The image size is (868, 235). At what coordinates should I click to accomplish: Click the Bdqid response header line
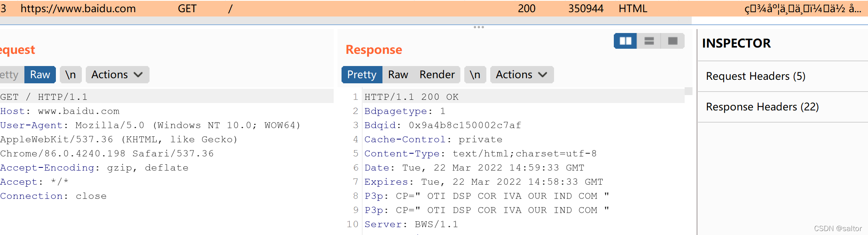[x=443, y=125]
